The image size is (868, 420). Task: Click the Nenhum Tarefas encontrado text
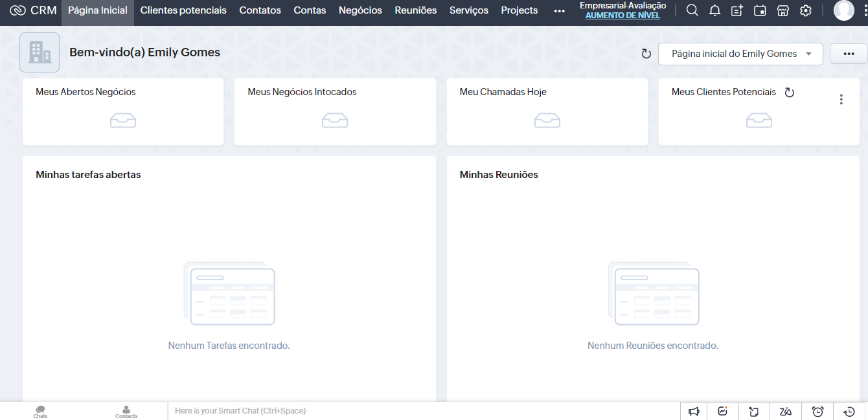tap(229, 346)
